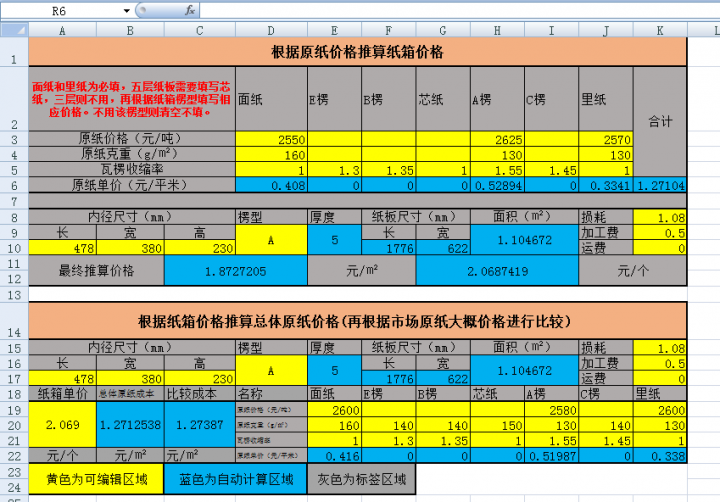Select row 12 header

pos(13,270)
